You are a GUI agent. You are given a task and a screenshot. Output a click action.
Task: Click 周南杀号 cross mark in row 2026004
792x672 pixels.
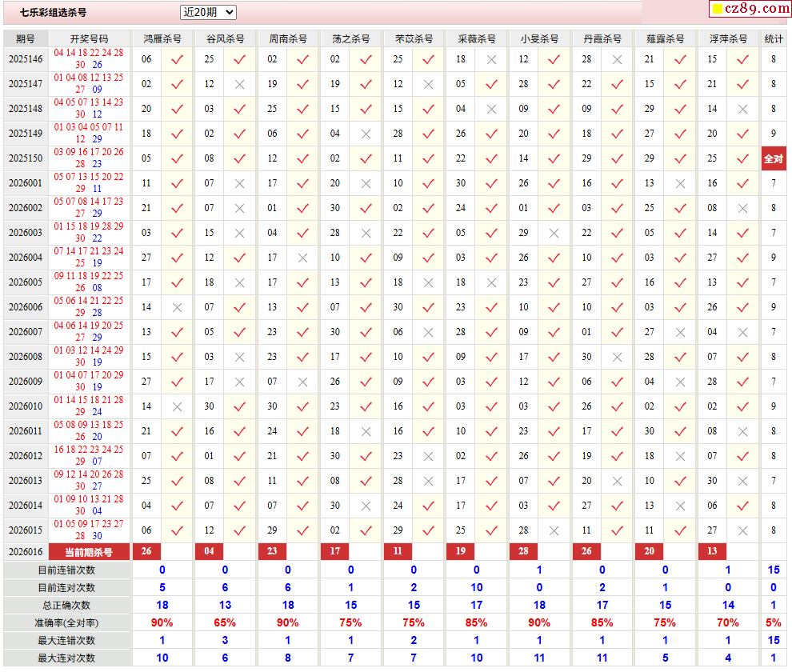[x=302, y=258]
